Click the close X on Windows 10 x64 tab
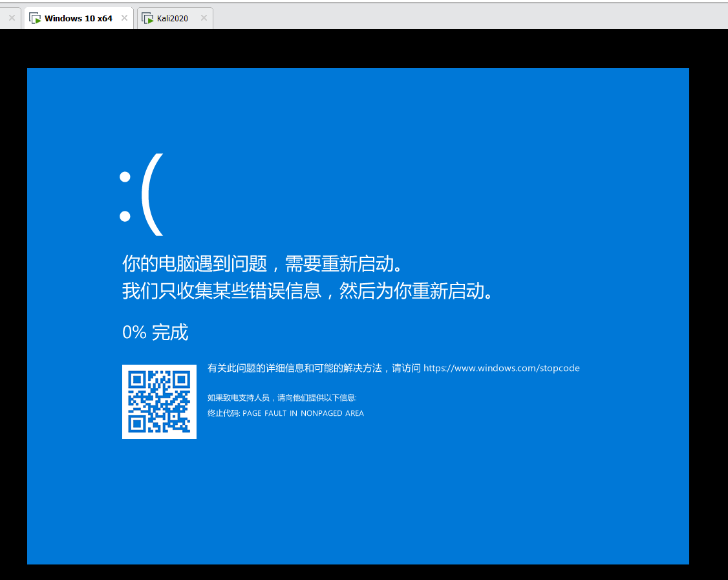This screenshot has width=728, height=580. click(124, 18)
